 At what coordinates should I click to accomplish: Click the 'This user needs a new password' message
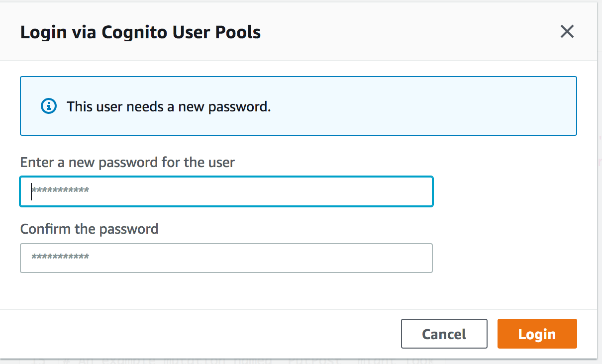point(169,106)
